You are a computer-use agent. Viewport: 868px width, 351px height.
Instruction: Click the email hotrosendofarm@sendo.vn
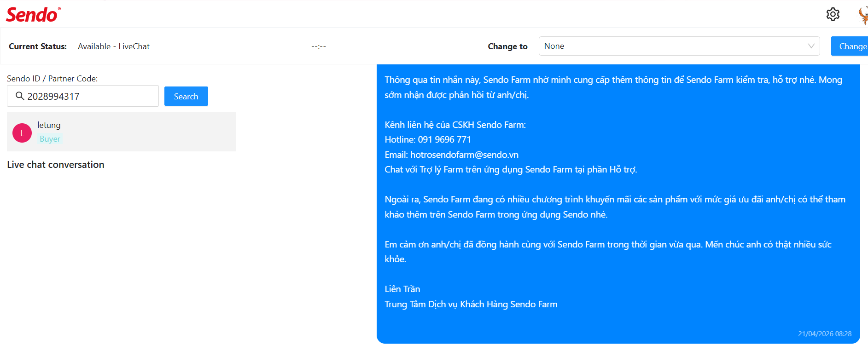click(x=464, y=155)
